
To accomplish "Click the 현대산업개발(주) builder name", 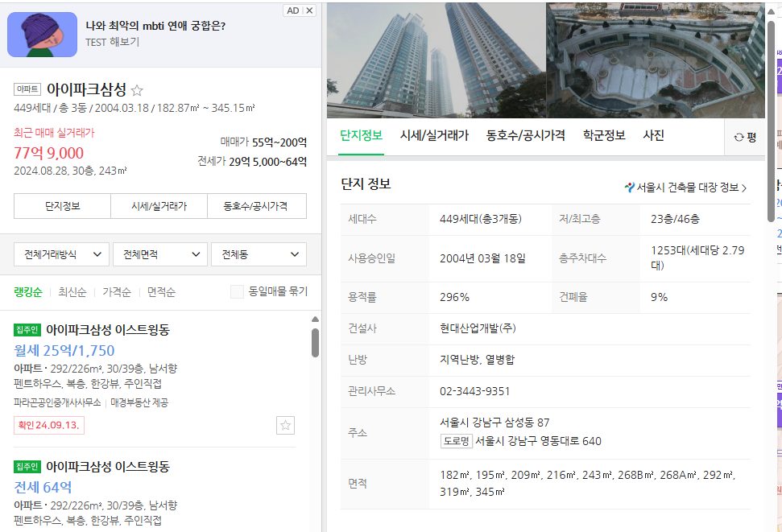I will (478, 328).
